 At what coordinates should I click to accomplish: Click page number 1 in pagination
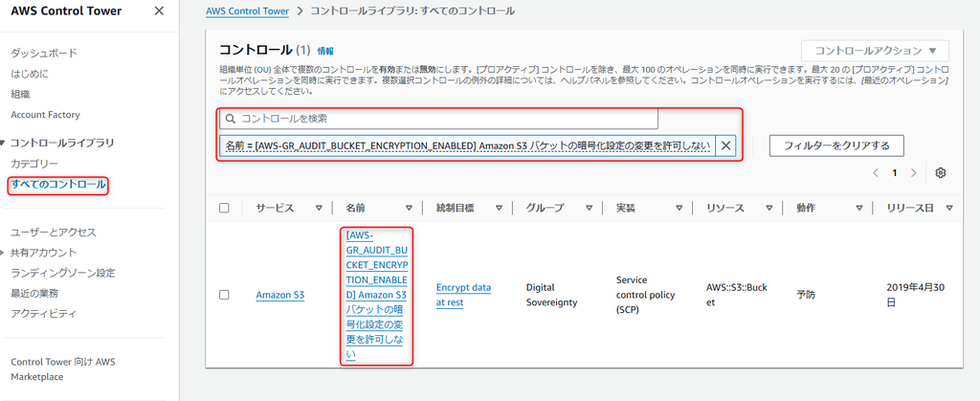[895, 173]
